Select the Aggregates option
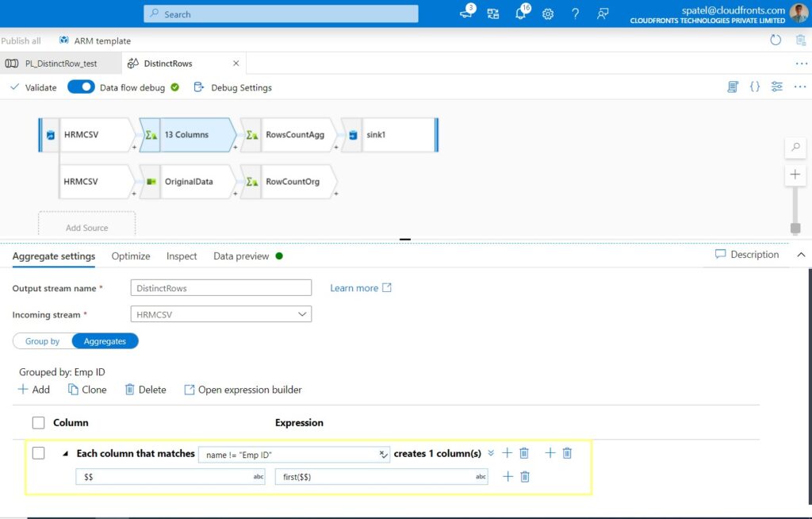The image size is (812, 519). [x=105, y=341]
